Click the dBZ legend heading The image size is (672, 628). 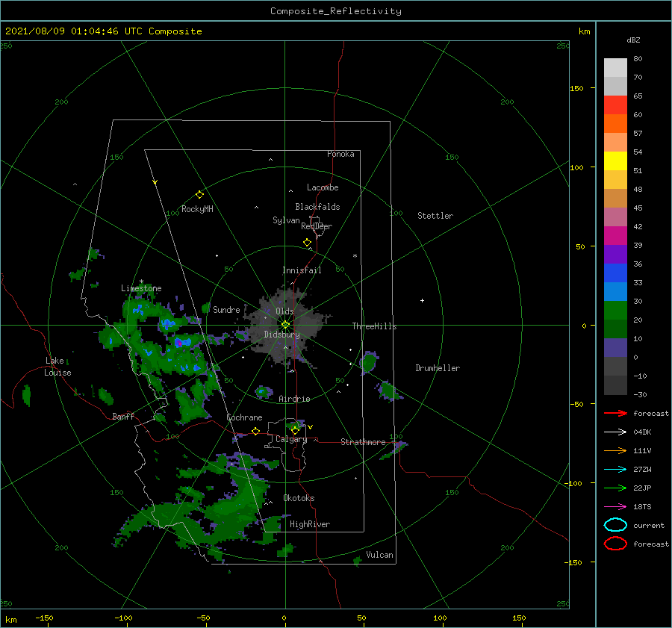click(x=633, y=40)
